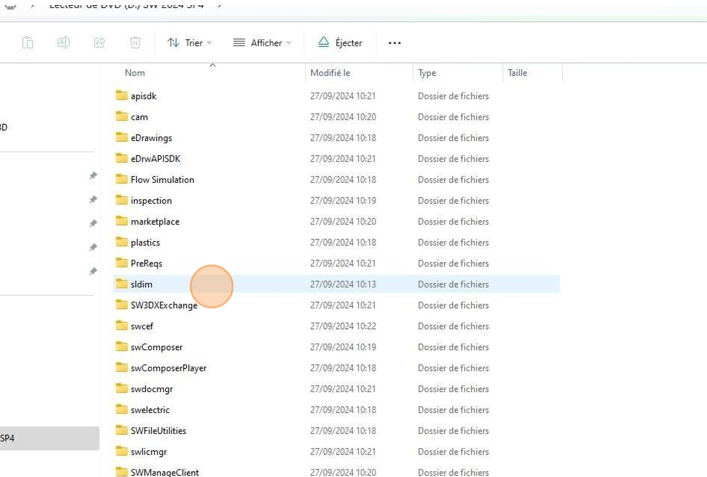This screenshot has height=477, width=707.
Task: Click the sort arrow above Nom column
Action: point(212,65)
